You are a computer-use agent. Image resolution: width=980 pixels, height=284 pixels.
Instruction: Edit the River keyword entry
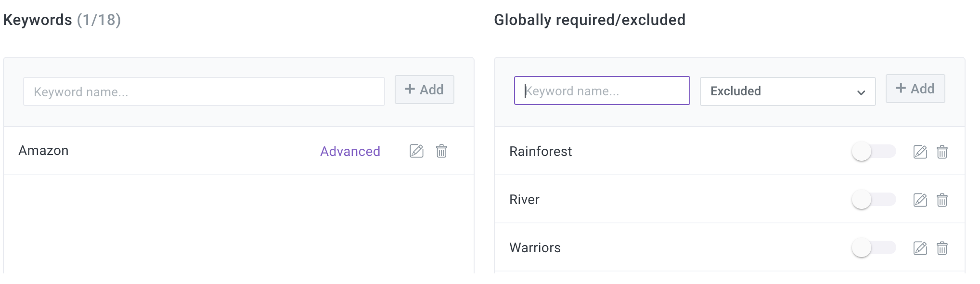920,200
